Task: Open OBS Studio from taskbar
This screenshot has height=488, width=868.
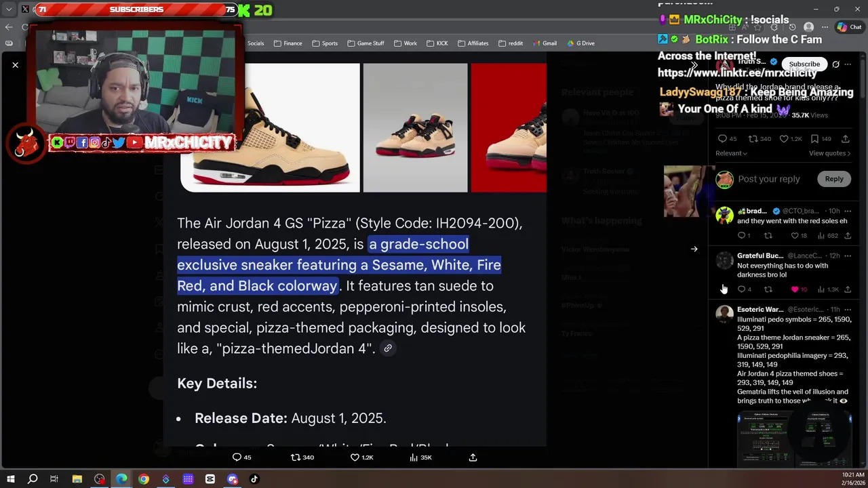Action: coord(99,479)
